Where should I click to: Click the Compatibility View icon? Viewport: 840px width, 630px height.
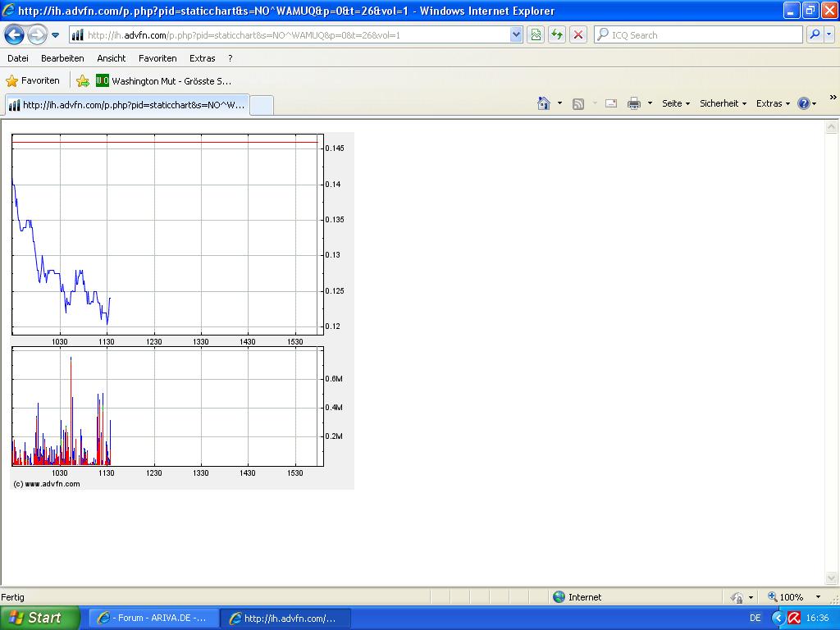(x=536, y=34)
